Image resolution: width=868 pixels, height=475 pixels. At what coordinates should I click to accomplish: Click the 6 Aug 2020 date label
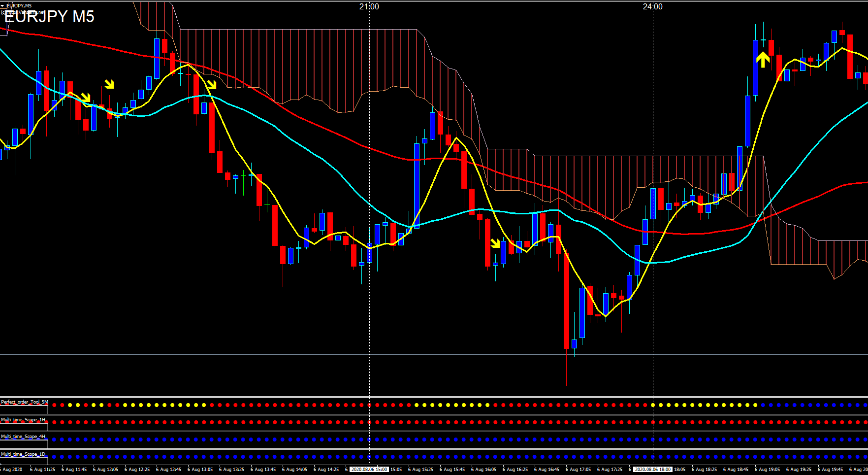coord(12,470)
